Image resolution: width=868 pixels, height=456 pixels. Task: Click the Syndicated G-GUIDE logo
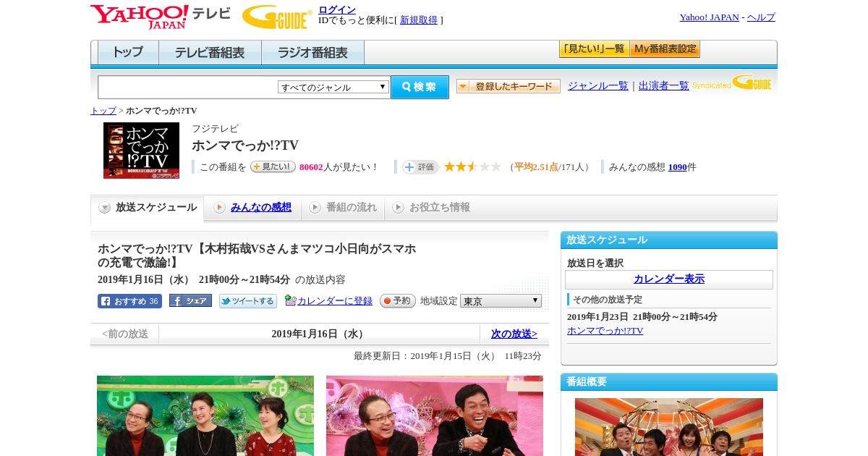[731, 83]
